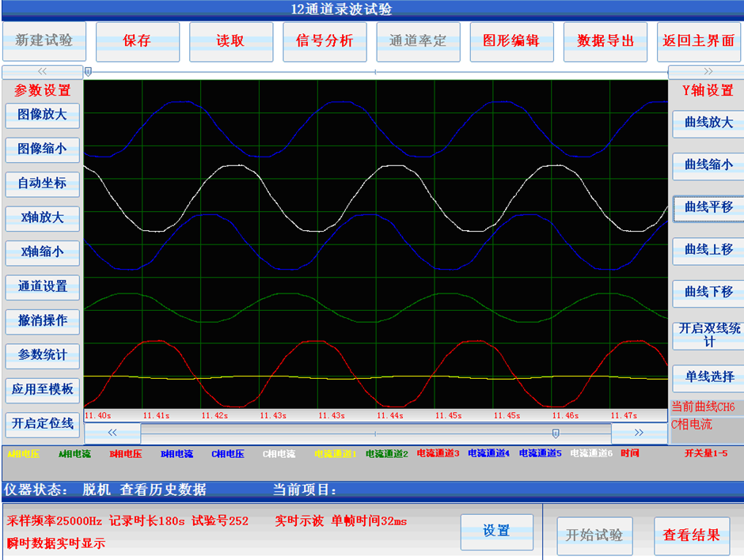Screen dimensions: 744x560
Task: Click 保存 to save the recording
Action: [x=137, y=41]
